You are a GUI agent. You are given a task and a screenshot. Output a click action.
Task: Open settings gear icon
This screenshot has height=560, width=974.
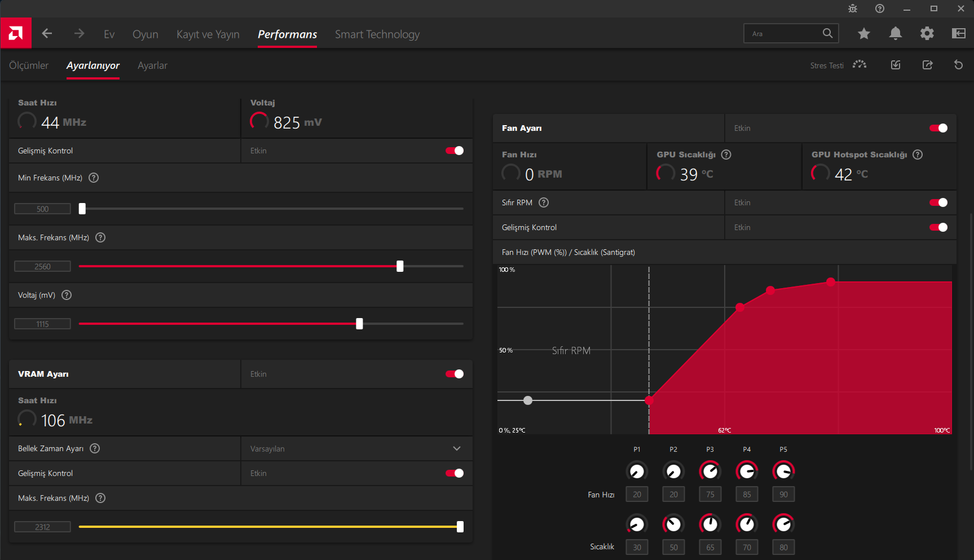(927, 34)
